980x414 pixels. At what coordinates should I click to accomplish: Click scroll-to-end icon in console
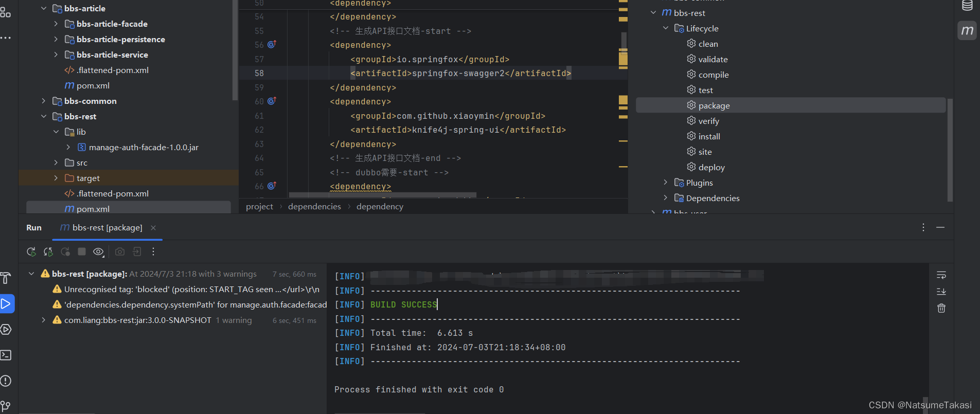[941, 292]
